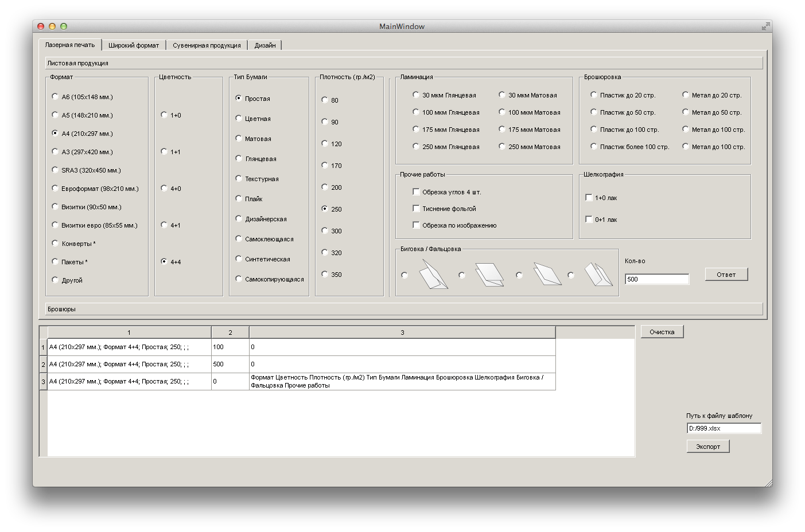Click the second fold diagram in Биговка / Фальцовка
This screenshot has height=532, width=805.
point(489,275)
